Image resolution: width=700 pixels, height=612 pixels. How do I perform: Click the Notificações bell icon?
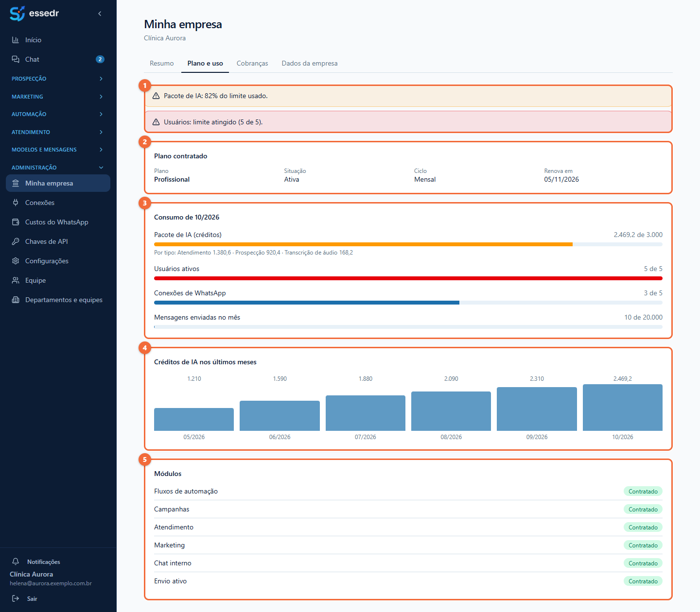[16, 561]
